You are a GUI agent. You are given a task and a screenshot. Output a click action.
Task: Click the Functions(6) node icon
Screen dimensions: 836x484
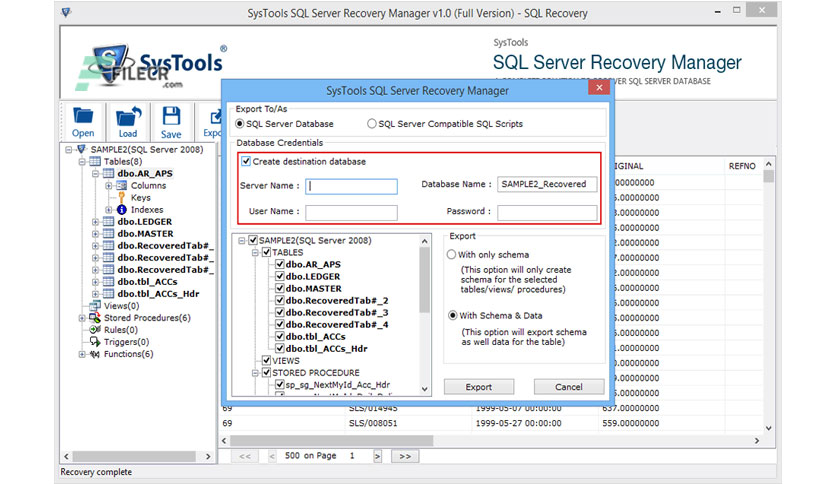pos(95,354)
